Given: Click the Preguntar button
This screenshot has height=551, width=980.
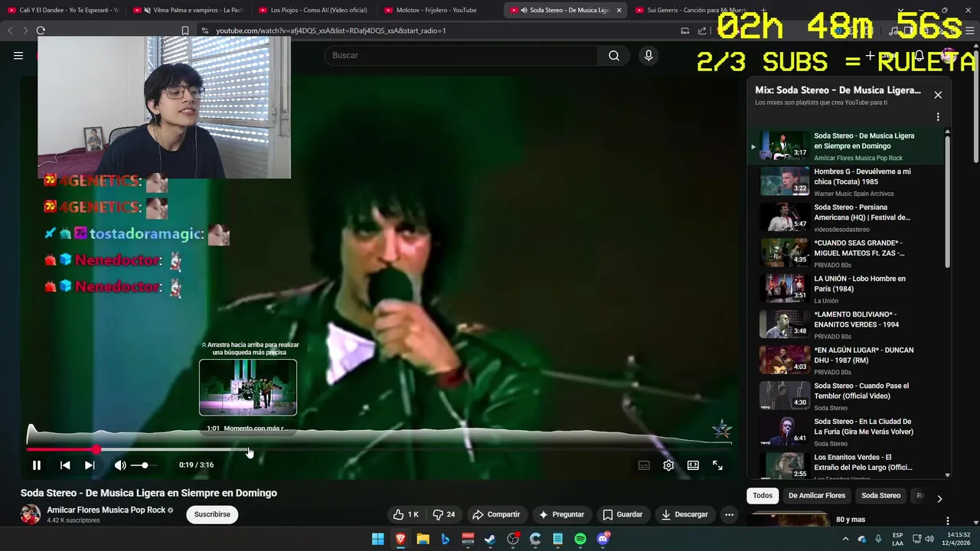Looking at the screenshot, I should pyautogui.click(x=562, y=514).
